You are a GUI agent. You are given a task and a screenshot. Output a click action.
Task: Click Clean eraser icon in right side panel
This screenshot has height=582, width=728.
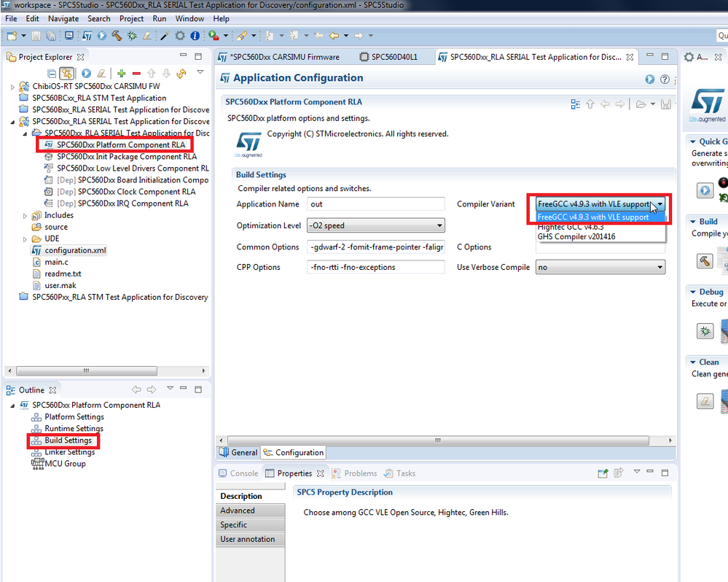click(x=705, y=401)
